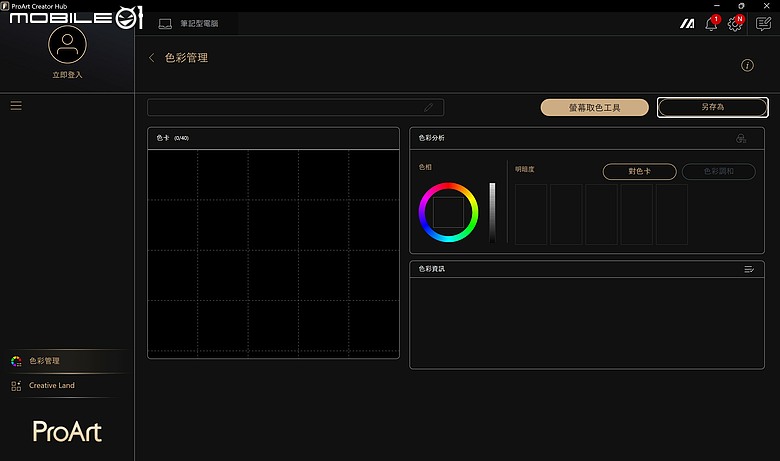780x461 pixels.
Task: Open the feedback note icon
Action: (x=763, y=23)
